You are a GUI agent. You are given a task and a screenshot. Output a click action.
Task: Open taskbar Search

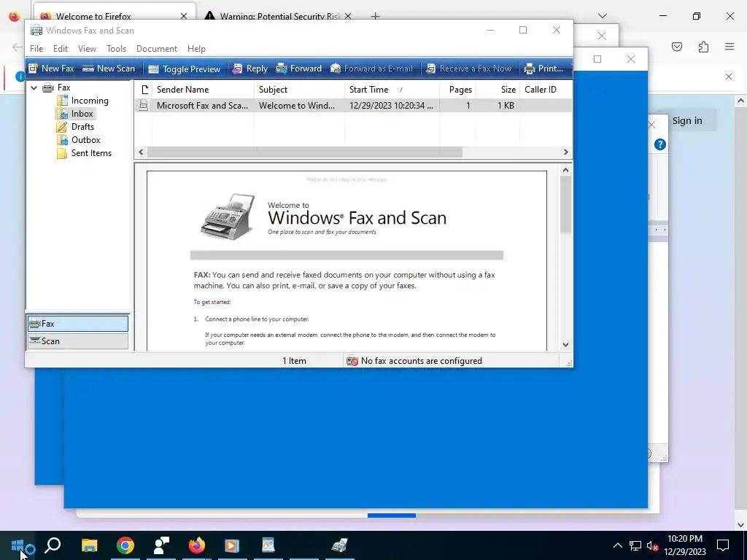point(53,545)
